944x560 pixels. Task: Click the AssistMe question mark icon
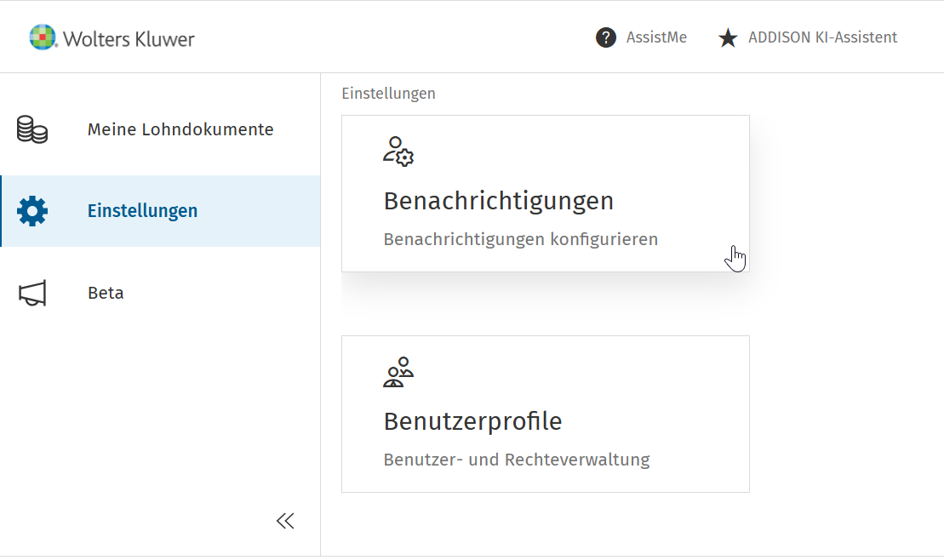(606, 37)
